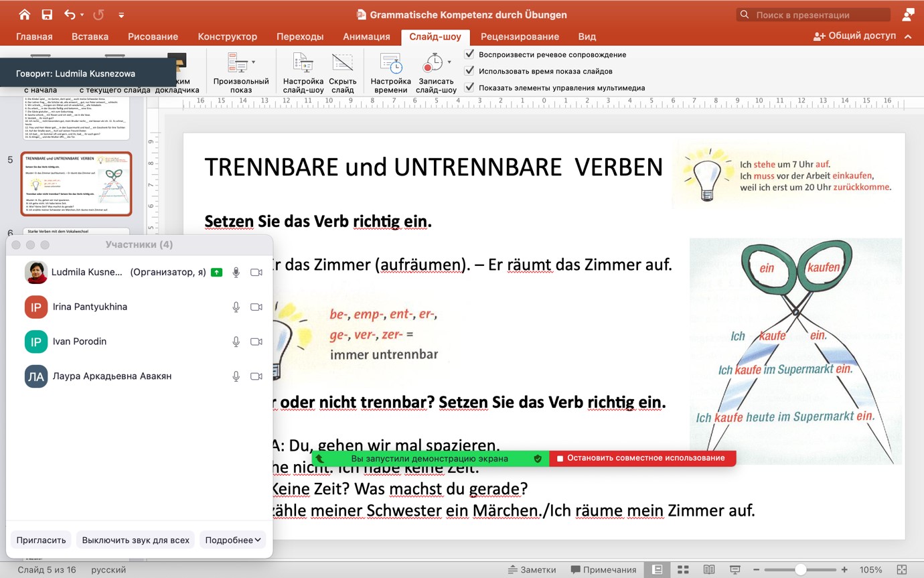Toggle Воспроизвести речевое сопровождение checkbox

469,54
